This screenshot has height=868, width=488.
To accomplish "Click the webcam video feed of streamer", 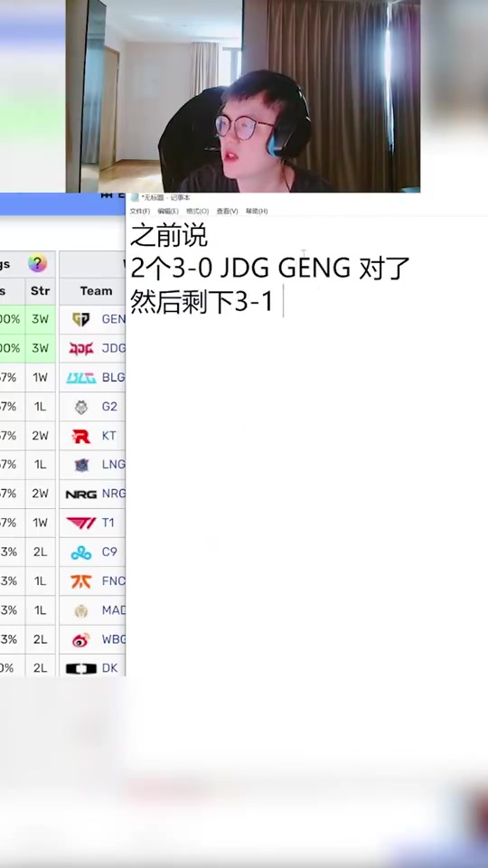I will (243, 96).
